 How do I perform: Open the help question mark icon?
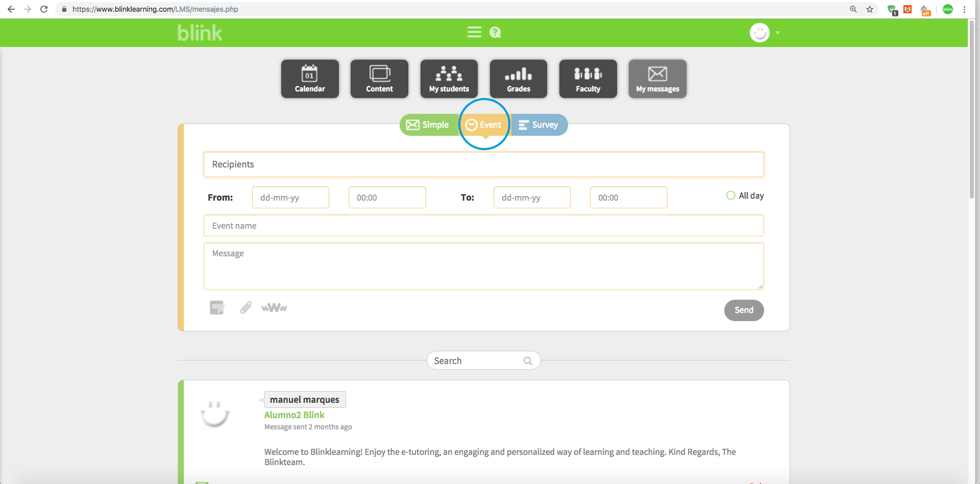(495, 33)
